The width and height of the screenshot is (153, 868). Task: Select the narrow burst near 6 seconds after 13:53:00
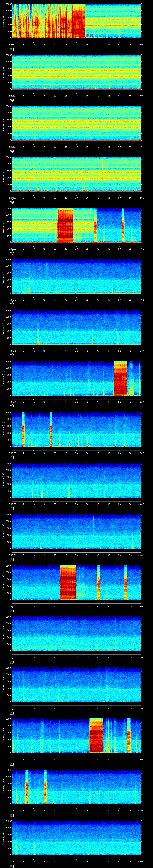coord(26,787)
